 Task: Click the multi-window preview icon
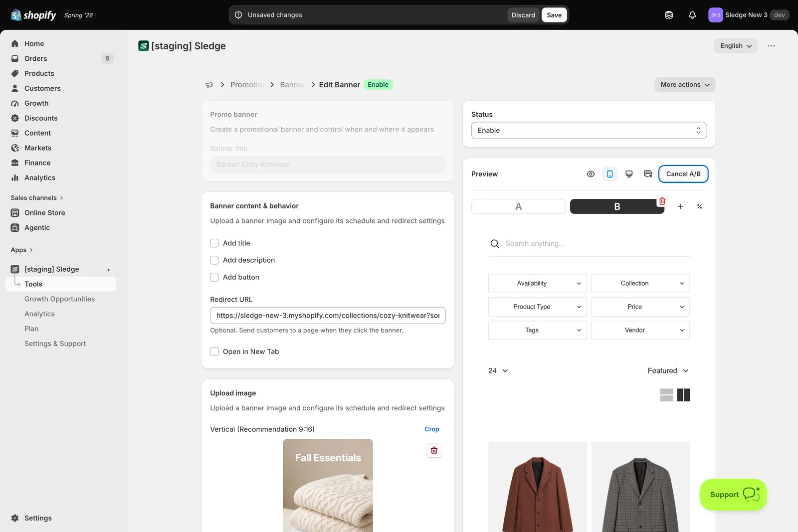[x=648, y=174]
